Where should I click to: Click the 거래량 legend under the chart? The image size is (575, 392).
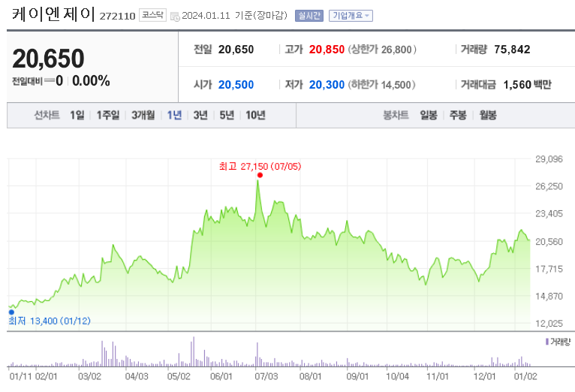click(558, 342)
